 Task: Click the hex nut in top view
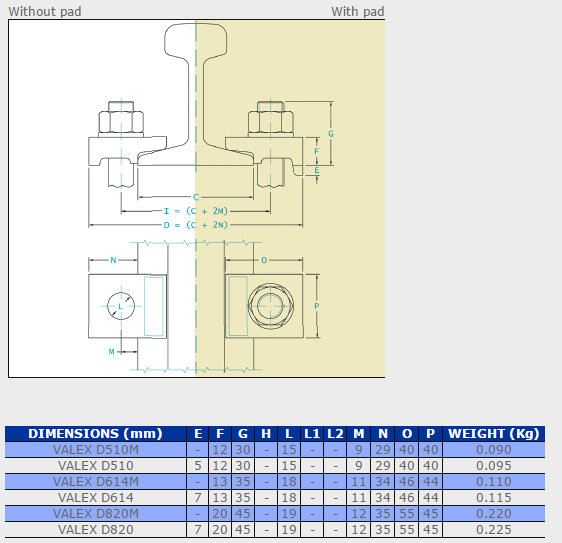271,306
